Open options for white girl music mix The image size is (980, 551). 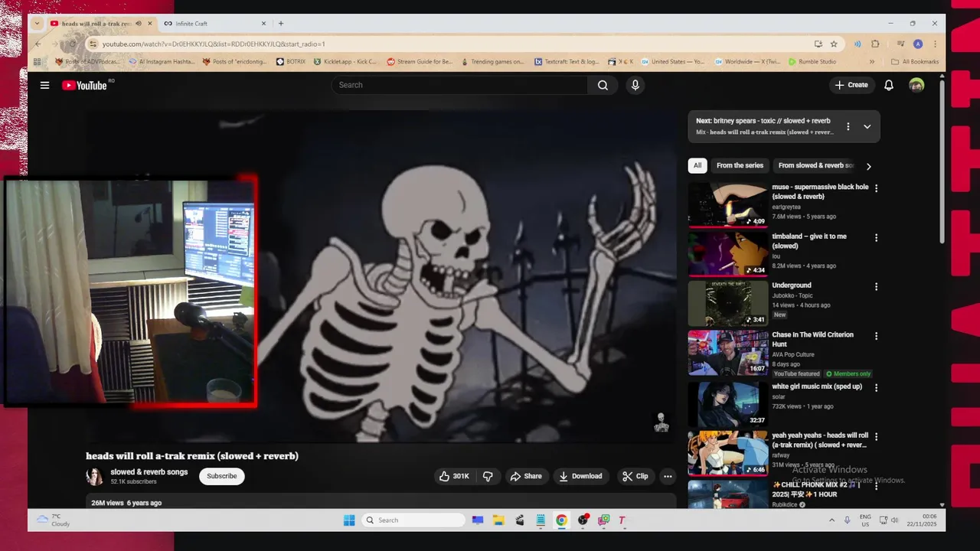click(x=877, y=387)
